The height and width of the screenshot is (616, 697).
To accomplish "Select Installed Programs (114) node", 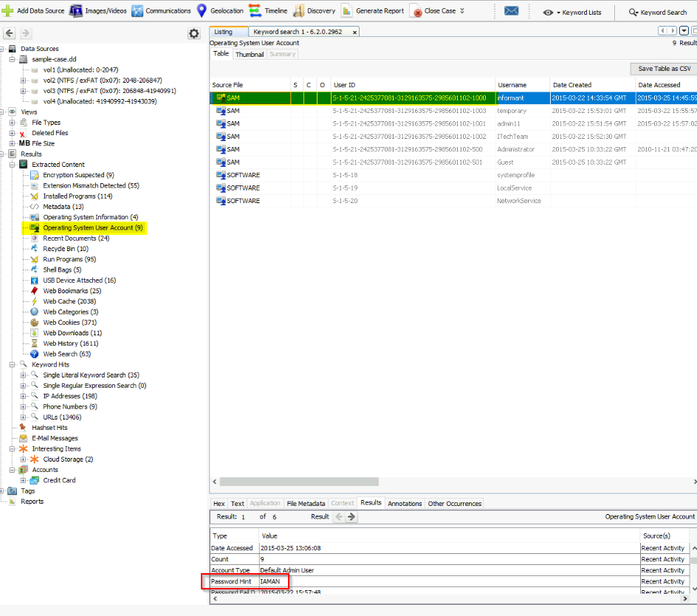I will (x=78, y=196).
